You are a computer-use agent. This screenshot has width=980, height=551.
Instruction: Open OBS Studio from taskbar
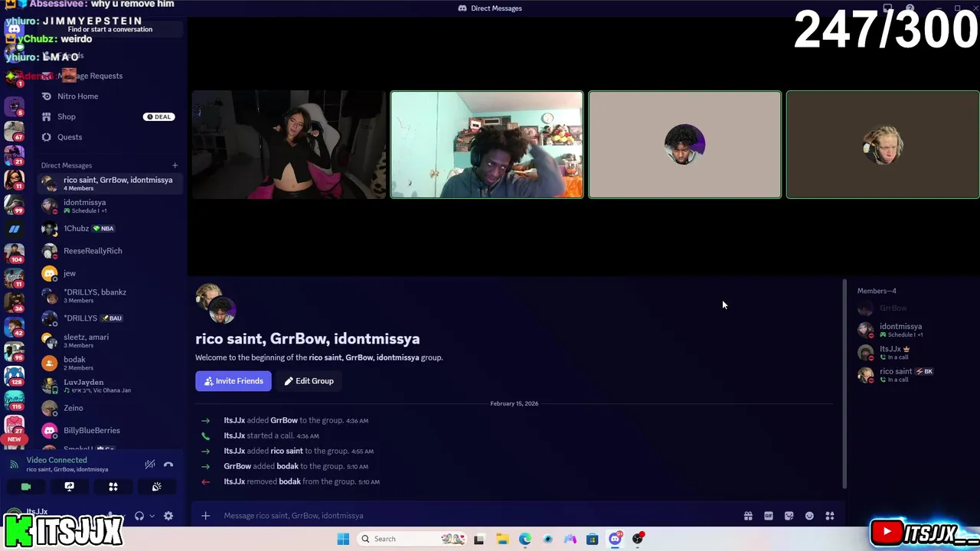638,539
